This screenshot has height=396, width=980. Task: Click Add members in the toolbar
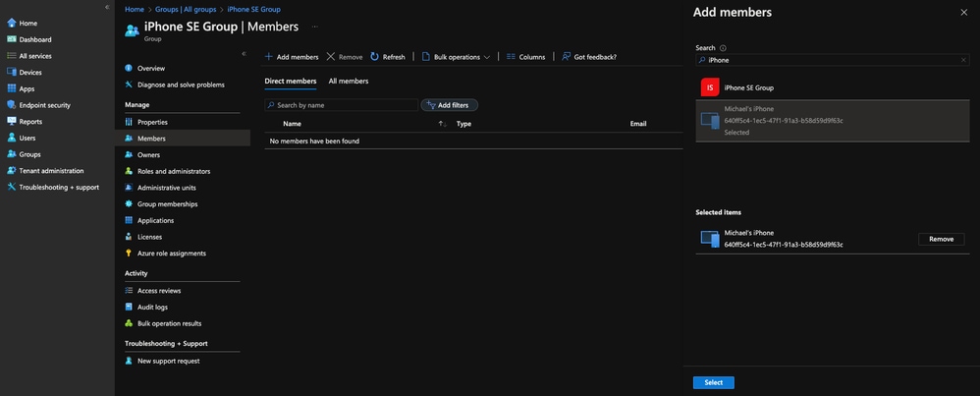(292, 57)
